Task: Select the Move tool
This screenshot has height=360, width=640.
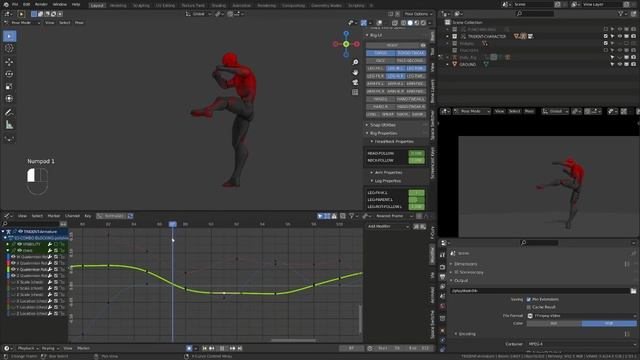Action: [x=9, y=62]
